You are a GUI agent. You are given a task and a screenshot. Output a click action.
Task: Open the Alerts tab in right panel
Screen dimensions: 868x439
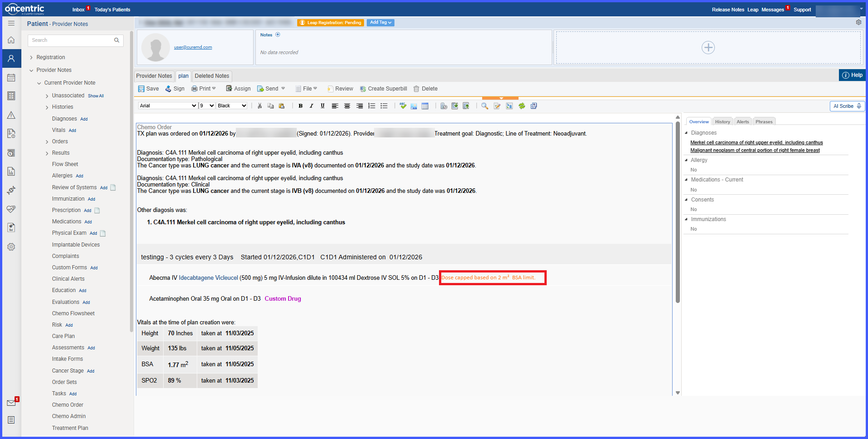click(743, 121)
